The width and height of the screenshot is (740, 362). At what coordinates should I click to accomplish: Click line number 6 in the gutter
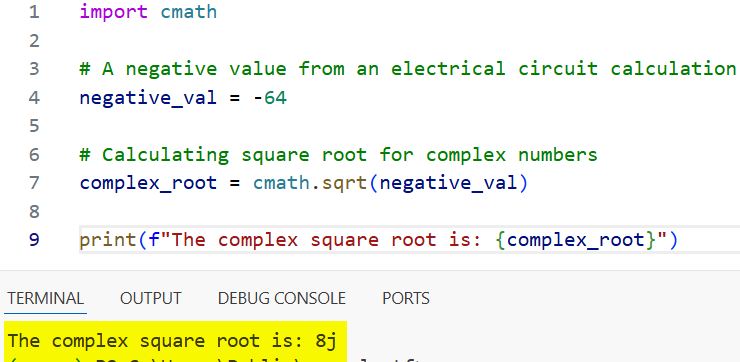pos(34,155)
